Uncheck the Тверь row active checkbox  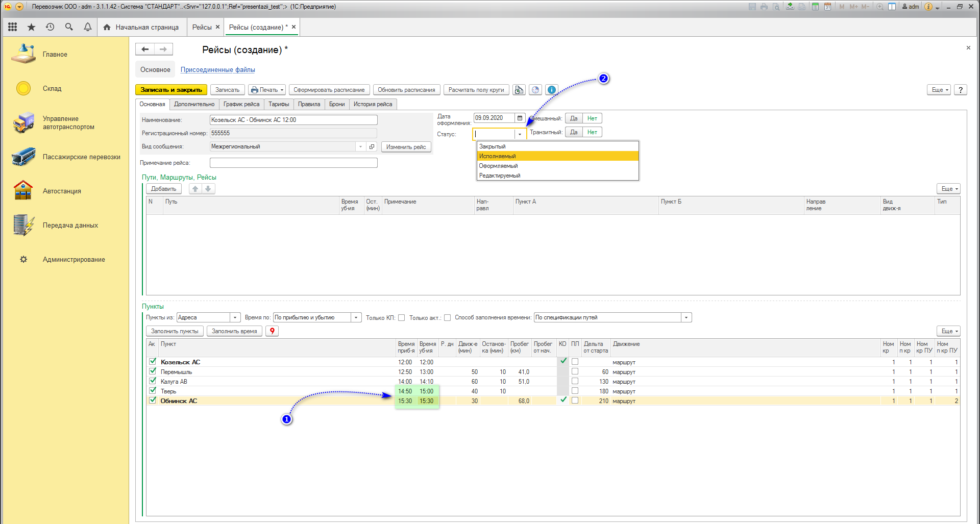coord(153,391)
